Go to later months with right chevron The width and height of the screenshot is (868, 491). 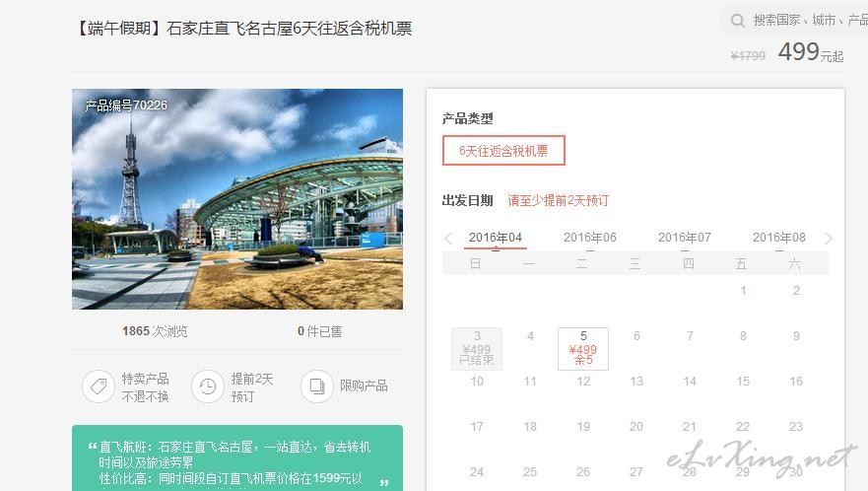pyautogui.click(x=829, y=239)
